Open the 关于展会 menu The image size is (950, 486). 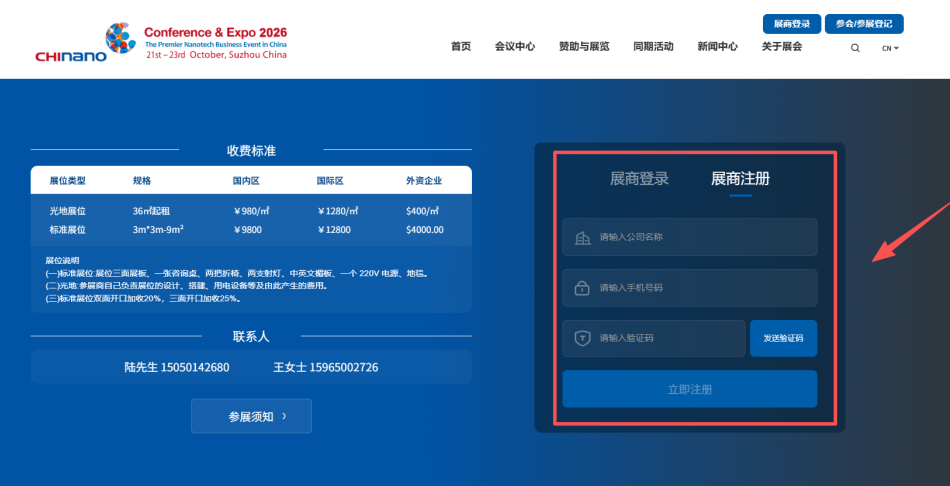[x=781, y=47]
